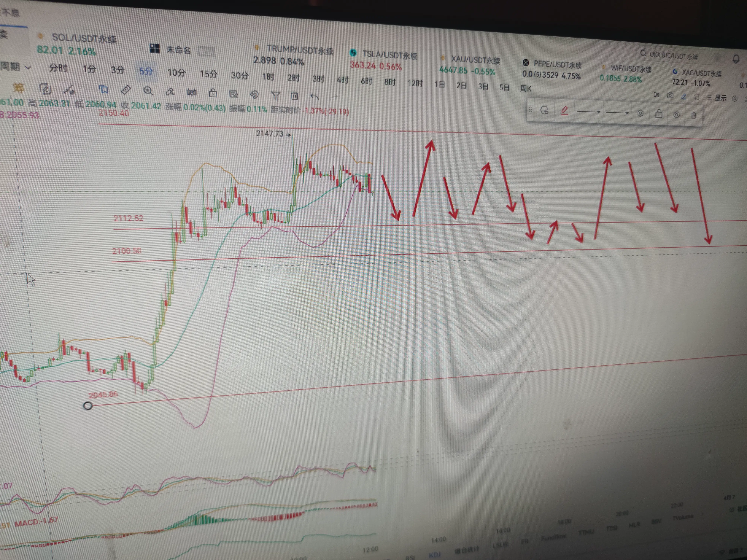Click the undo arrow in drawing toolbar

tap(314, 97)
